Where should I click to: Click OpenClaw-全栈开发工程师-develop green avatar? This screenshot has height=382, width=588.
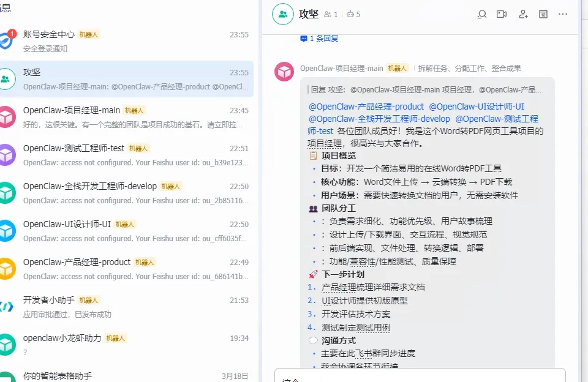[6, 193]
